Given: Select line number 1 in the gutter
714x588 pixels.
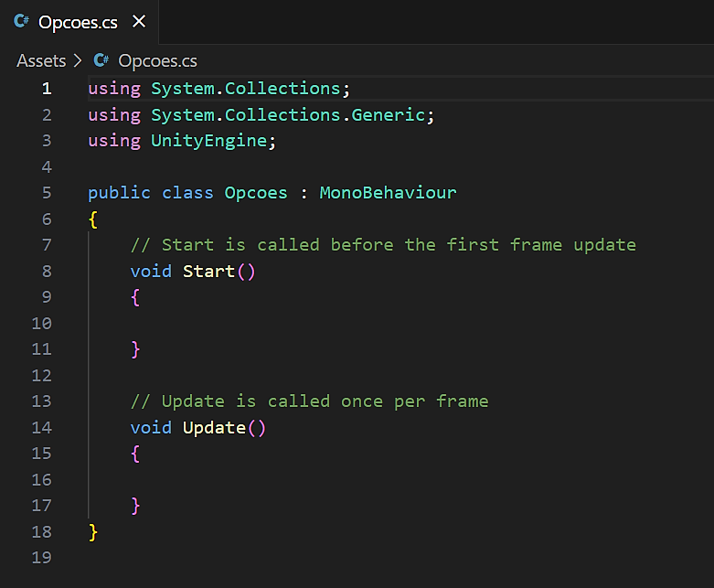Looking at the screenshot, I should click(47, 89).
